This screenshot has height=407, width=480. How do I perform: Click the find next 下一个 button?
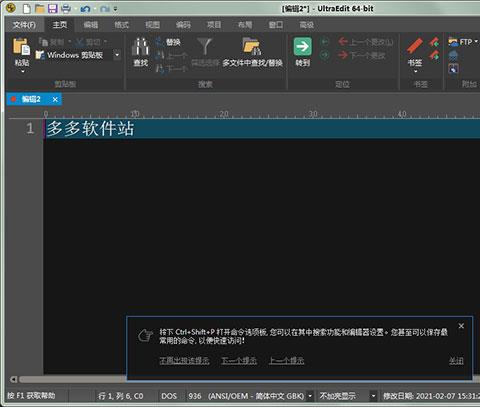coord(171,69)
